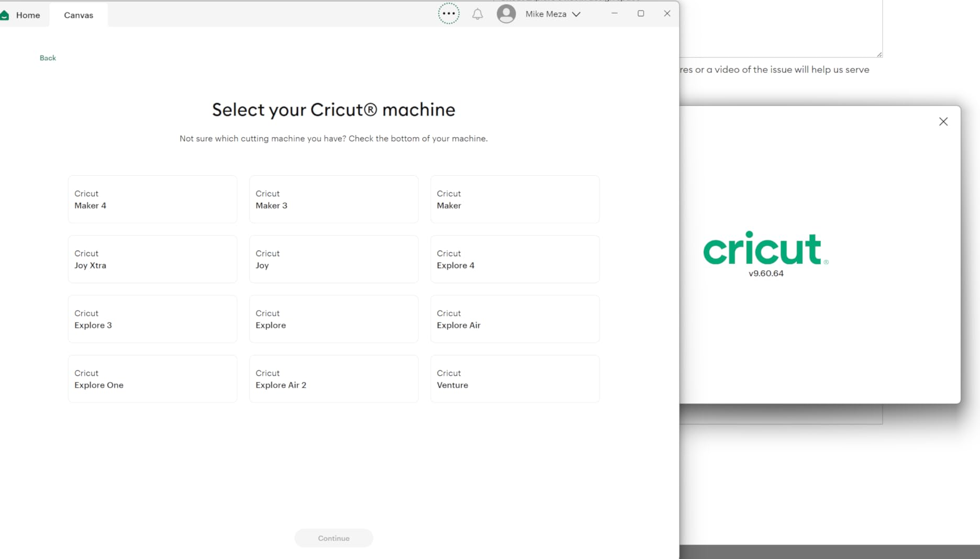Viewport: 980px width, 559px height.
Task: Select the Cricut Explore 4 card
Action: 515,259
